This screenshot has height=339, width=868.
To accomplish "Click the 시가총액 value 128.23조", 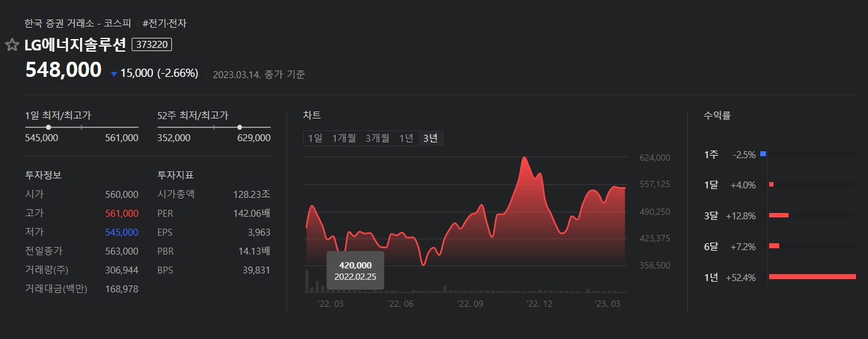I will pos(252,194).
